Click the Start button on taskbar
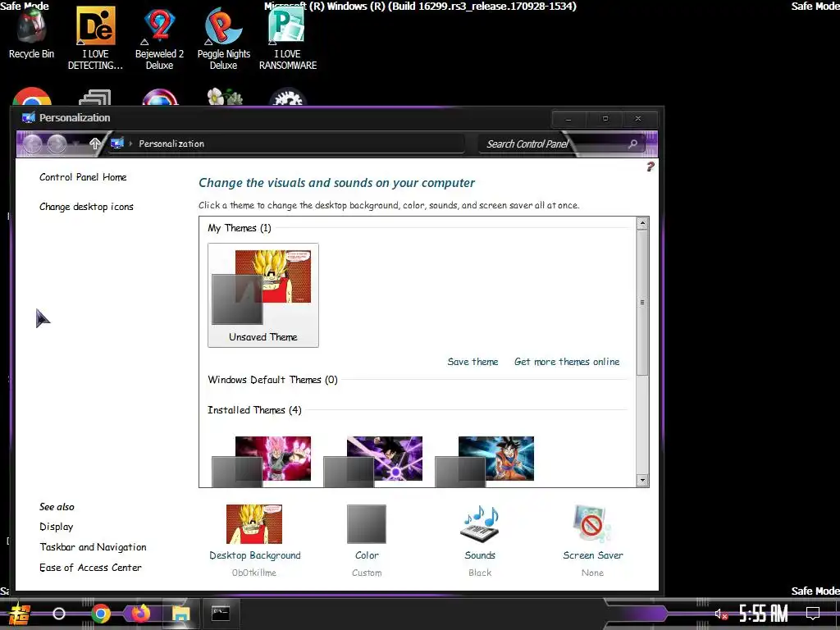 19,614
